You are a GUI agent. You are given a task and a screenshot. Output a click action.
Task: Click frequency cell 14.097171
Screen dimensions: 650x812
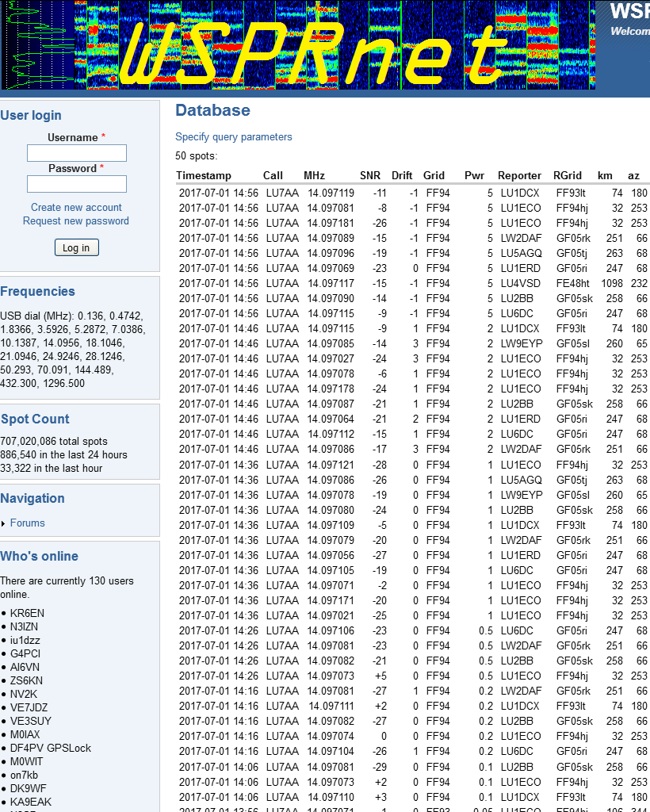pyautogui.click(x=331, y=600)
